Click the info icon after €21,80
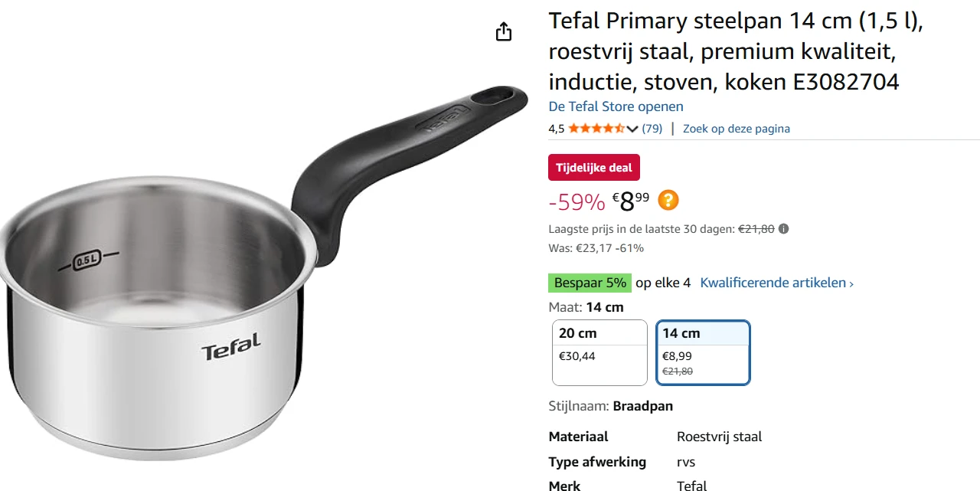This screenshot has width=980, height=491. point(782,228)
